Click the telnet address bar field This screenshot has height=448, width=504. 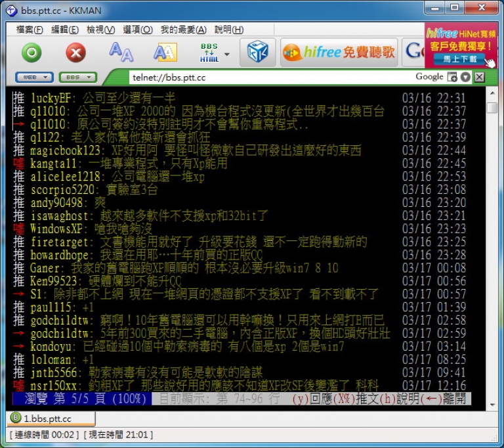coord(270,78)
